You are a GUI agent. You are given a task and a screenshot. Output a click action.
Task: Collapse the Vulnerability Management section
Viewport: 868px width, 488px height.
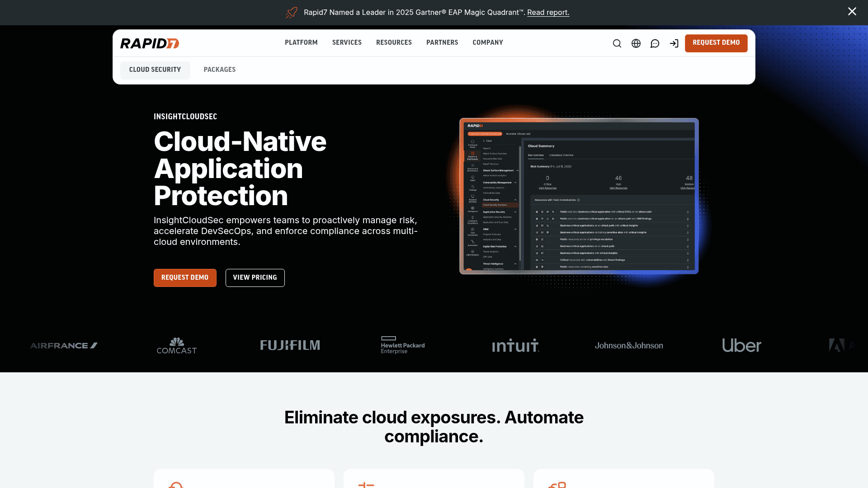pos(515,183)
